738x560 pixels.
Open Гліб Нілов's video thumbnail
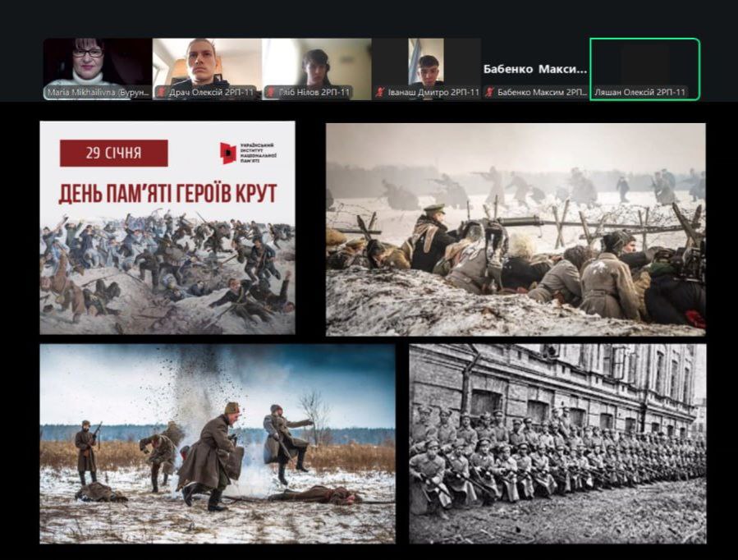click(x=316, y=62)
